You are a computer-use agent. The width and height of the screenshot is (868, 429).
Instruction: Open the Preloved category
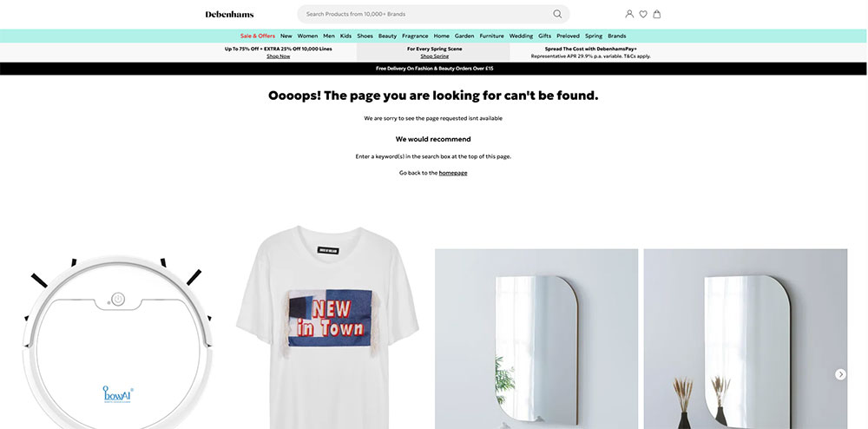click(x=568, y=36)
